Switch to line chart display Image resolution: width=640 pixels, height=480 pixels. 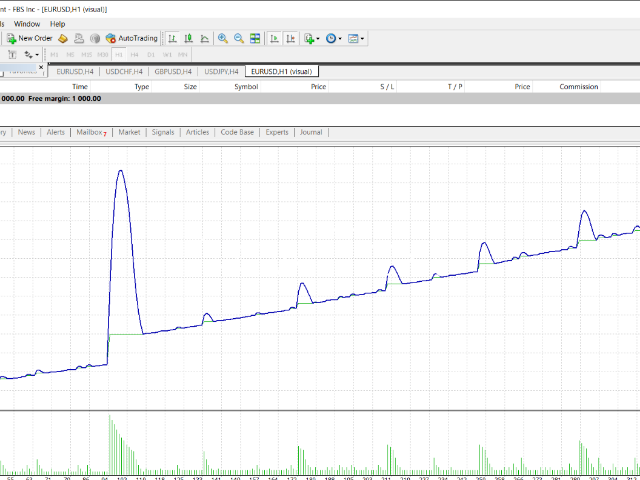pyautogui.click(x=204, y=38)
